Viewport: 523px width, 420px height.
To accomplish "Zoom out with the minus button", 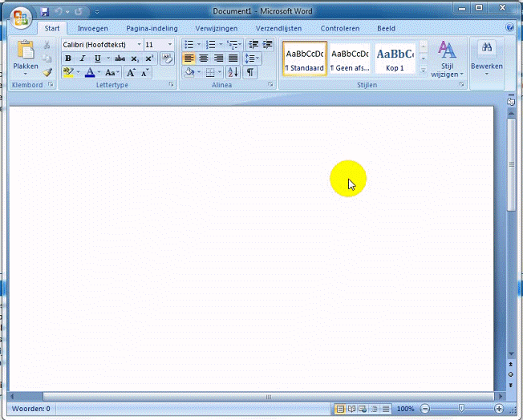I will pos(425,409).
